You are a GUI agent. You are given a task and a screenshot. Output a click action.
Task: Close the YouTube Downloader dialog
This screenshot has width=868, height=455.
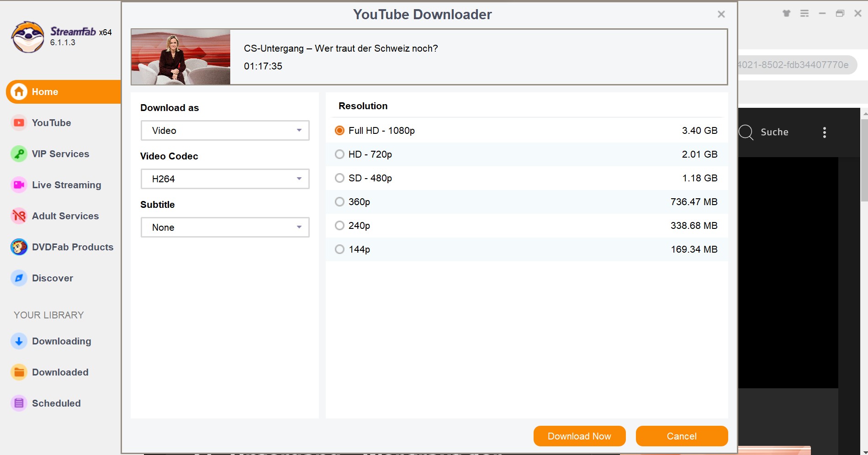[721, 14]
